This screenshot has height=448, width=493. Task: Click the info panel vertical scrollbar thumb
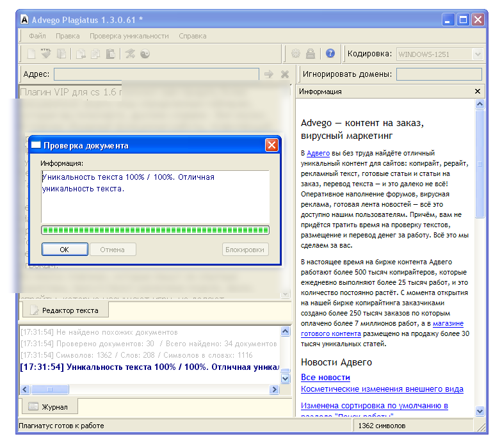click(x=480, y=163)
